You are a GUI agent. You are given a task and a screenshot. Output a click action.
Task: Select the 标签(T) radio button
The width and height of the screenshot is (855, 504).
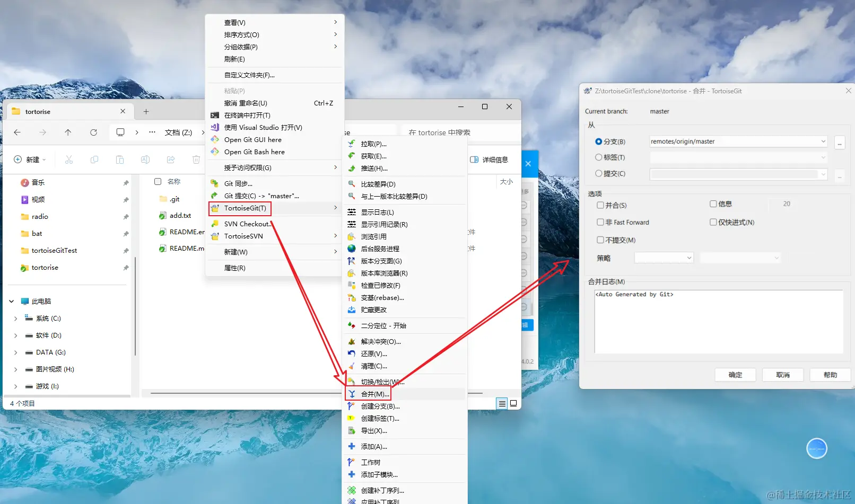click(x=598, y=157)
